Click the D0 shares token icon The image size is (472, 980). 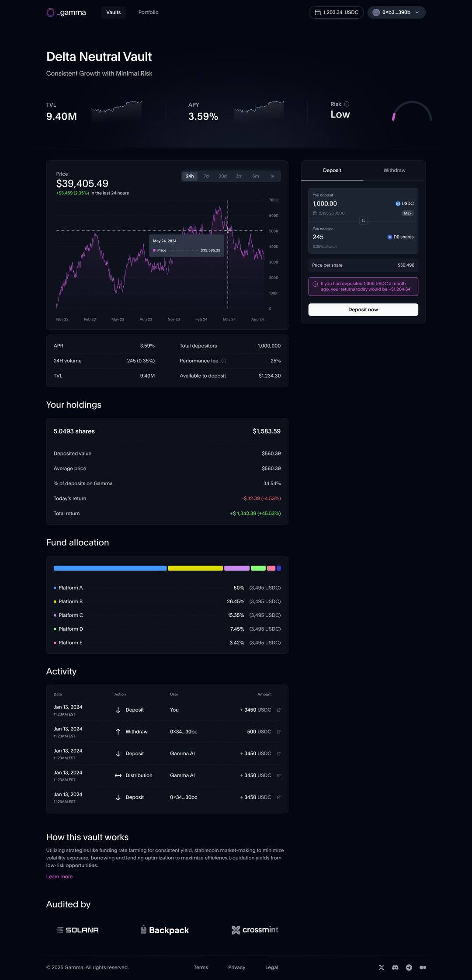point(390,237)
